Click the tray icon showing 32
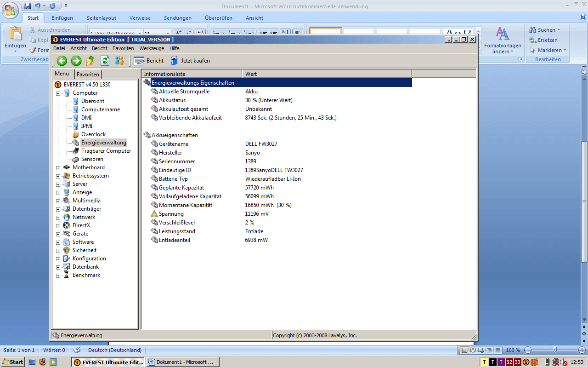This screenshot has height=368, width=588. pos(509,362)
